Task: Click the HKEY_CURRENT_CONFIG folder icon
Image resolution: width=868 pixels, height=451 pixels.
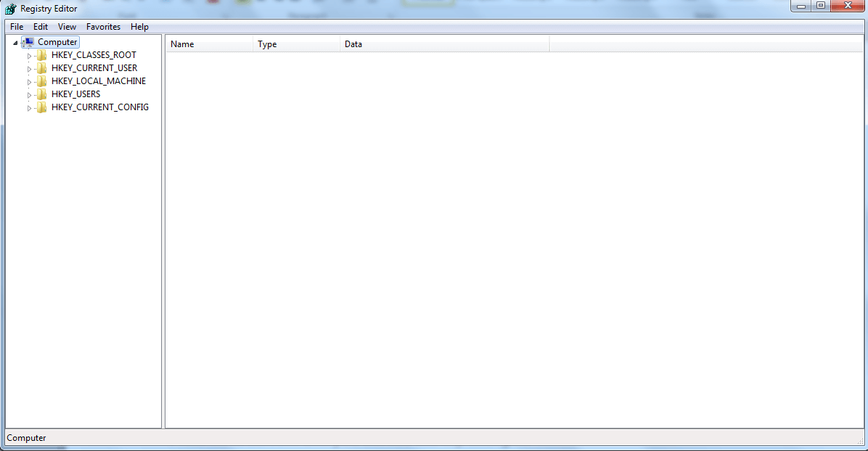Action: (42, 107)
